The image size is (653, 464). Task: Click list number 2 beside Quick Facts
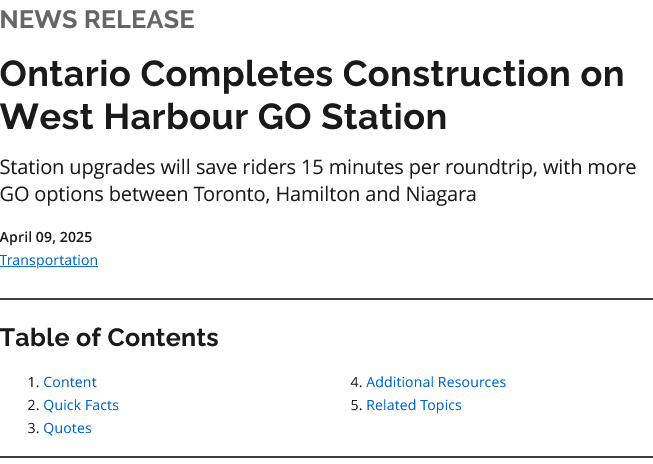tap(32, 405)
